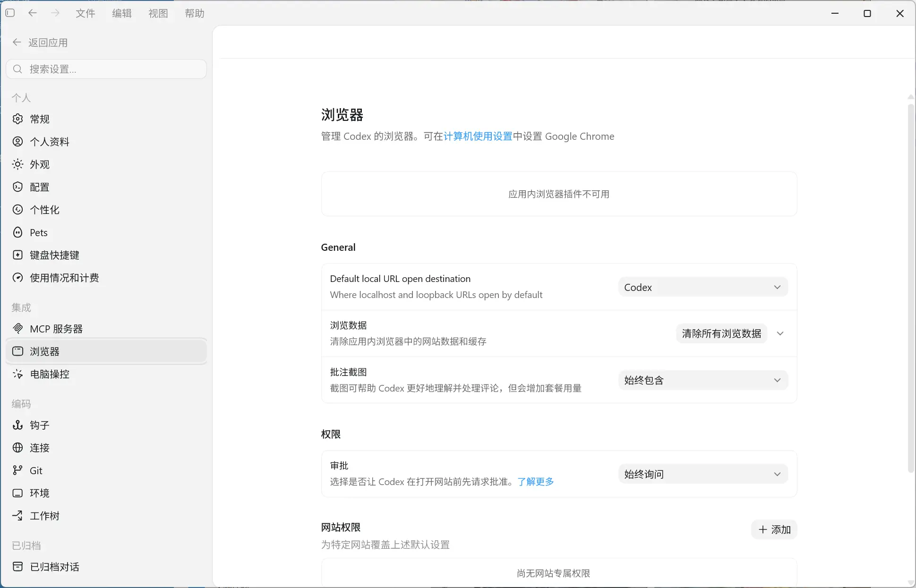This screenshot has height=588, width=916.
Task: Click the 个人资料 profile icon
Action: coord(17,142)
